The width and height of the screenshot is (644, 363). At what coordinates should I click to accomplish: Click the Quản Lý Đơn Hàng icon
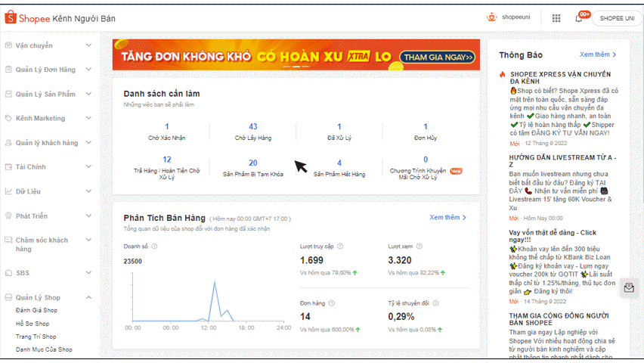point(8,70)
